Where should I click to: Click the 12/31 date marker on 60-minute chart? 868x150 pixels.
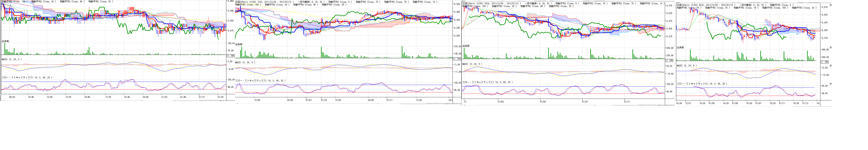click(688, 104)
